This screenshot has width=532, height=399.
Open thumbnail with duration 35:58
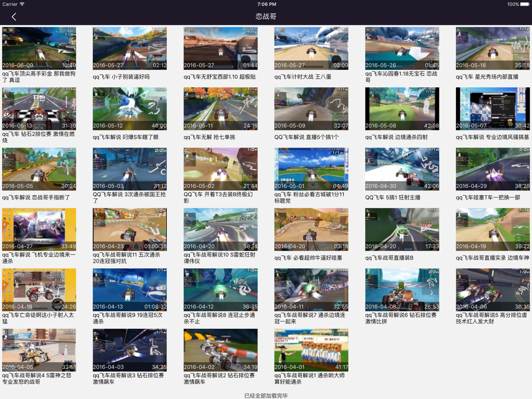[493, 48]
